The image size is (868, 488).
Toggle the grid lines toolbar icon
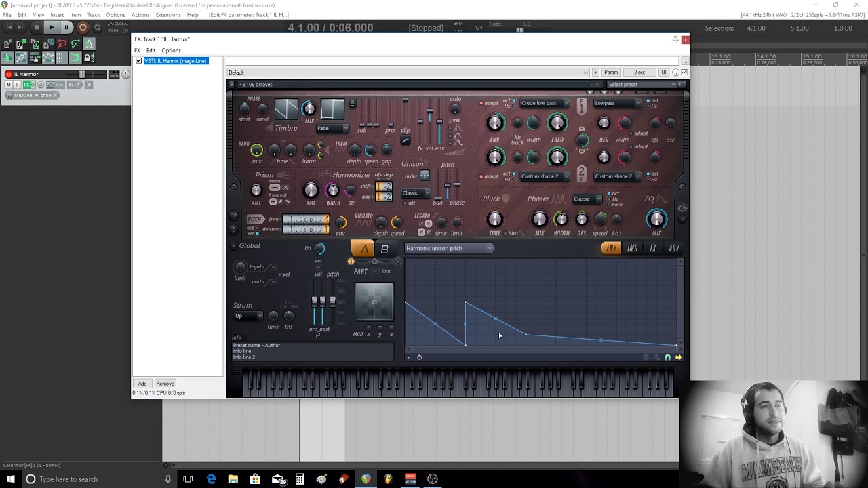click(x=62, y=58)
